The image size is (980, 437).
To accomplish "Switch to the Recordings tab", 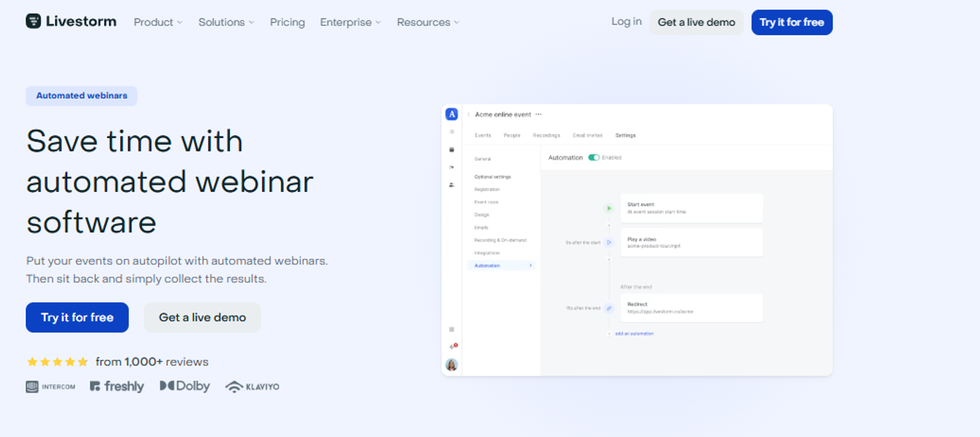I will 547,135.
